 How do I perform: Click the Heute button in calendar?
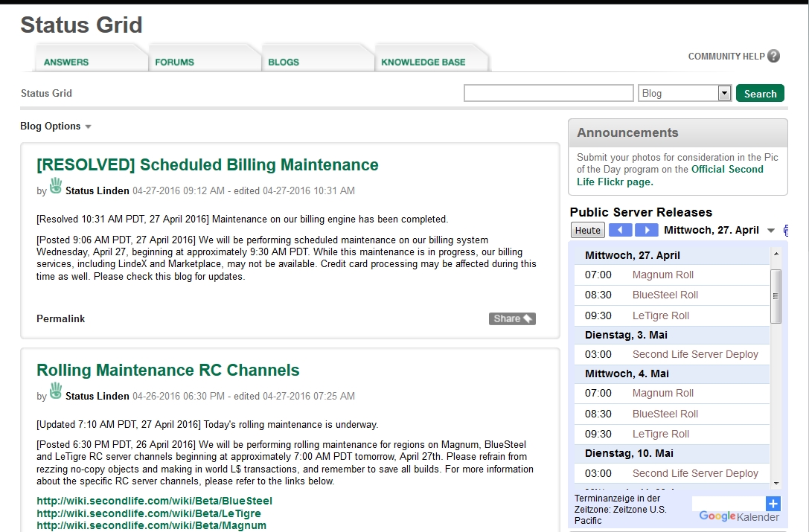point(588,230)
